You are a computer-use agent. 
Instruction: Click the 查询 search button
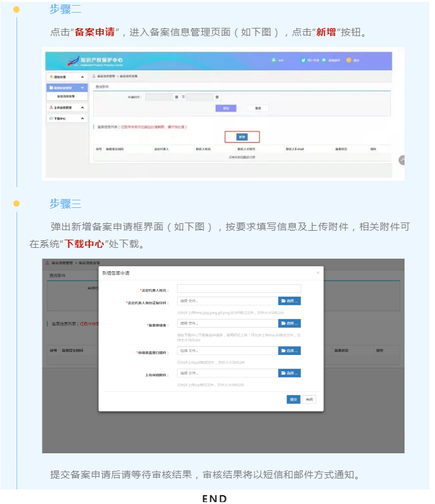tap(226, 108)
